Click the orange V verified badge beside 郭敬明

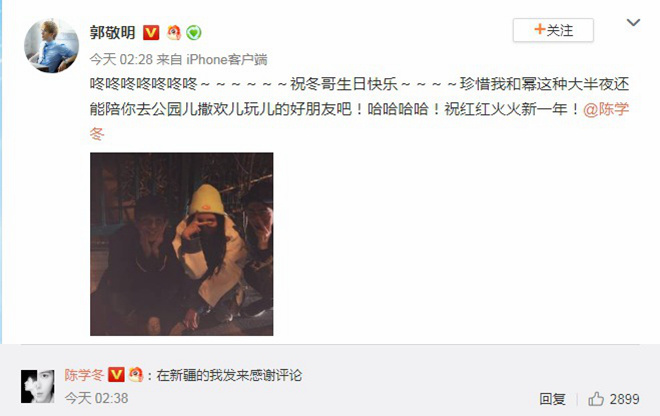pyautogui.click(x=151, y=32)
